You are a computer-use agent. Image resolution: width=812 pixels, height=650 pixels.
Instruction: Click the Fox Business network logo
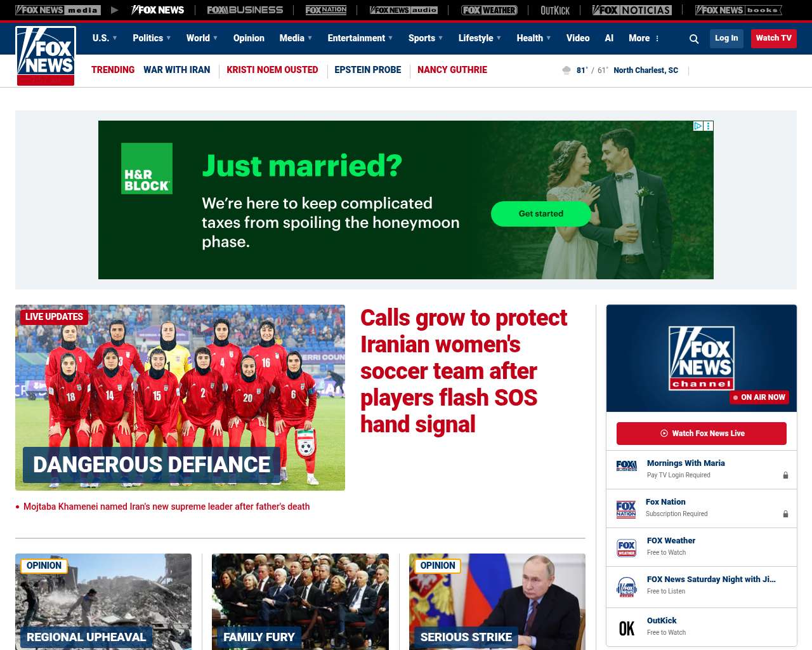tap(245, 10)
